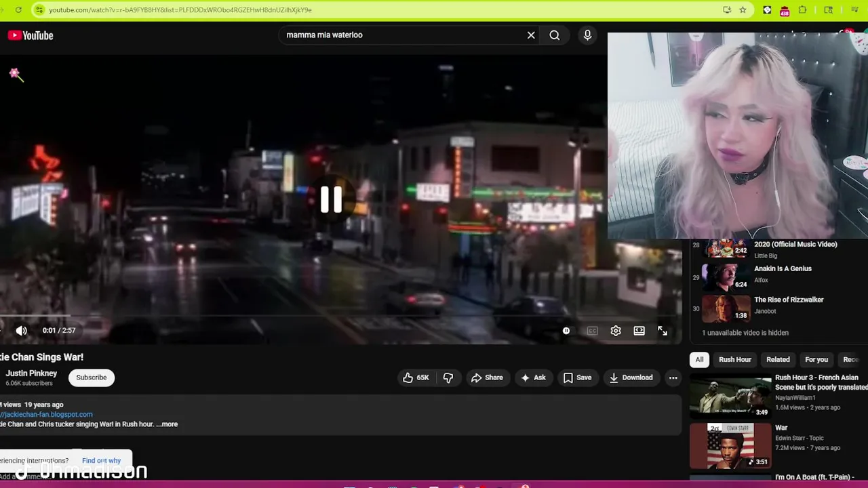Viewport: 868px width, 488px height.
Task: Click the red extension icon with the 438 badge
Action: click(x=785, y=10)
